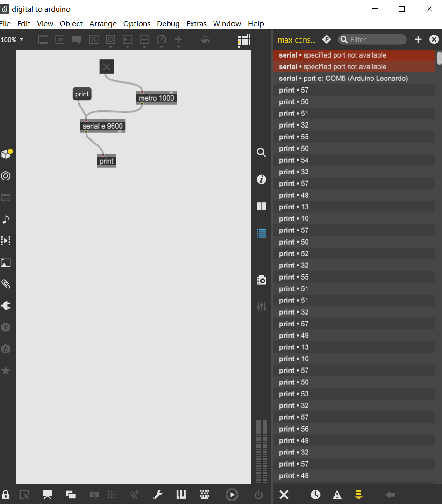
Task: Toggle the audio power button
Action: click(x=258, y=495)
